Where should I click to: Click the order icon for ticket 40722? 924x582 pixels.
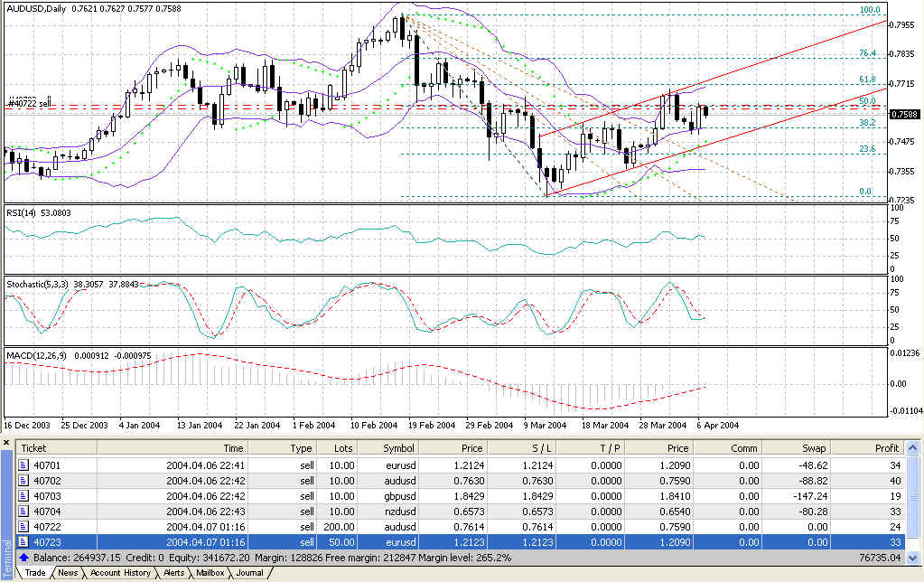(23, 526)
